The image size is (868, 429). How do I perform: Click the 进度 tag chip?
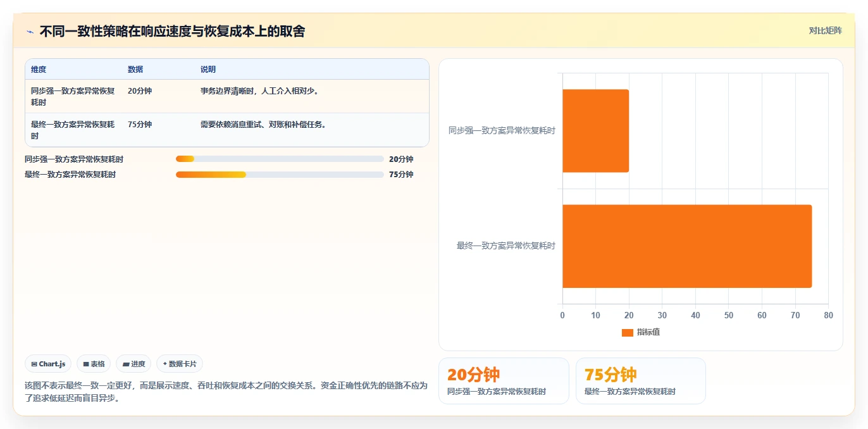pos(133,364)
